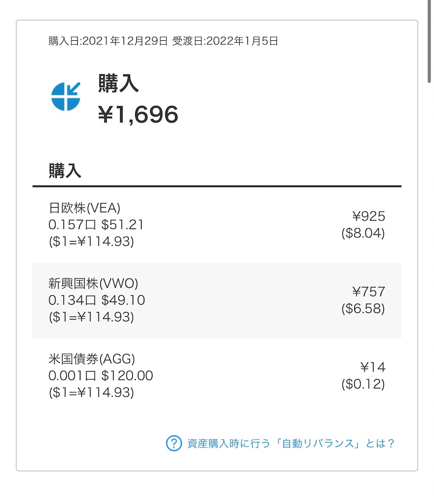The image size is (434, 504).
Task: Click the pie-chart deposit symbol near 購入
Action: [66, 97]
